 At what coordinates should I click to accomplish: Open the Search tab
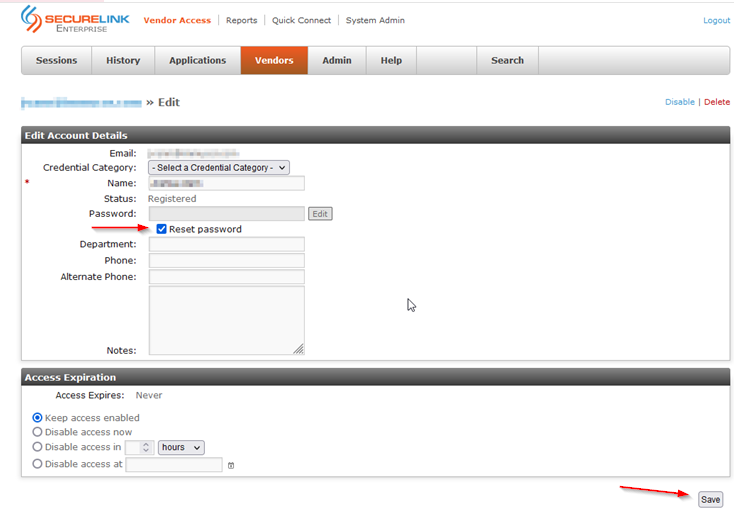tap(507, 60)
